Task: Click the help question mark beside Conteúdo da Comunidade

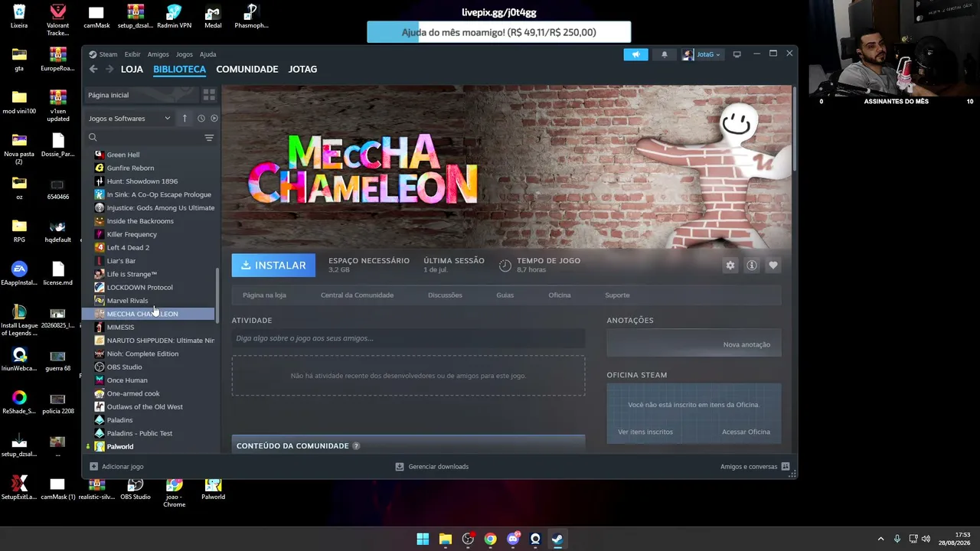Action: (356, 446)
